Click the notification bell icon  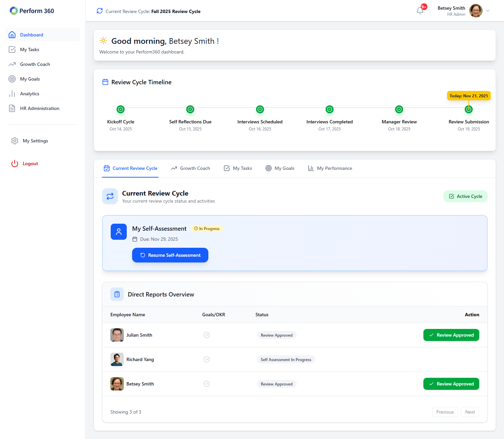pyautogui.click(x=420, y=11)
